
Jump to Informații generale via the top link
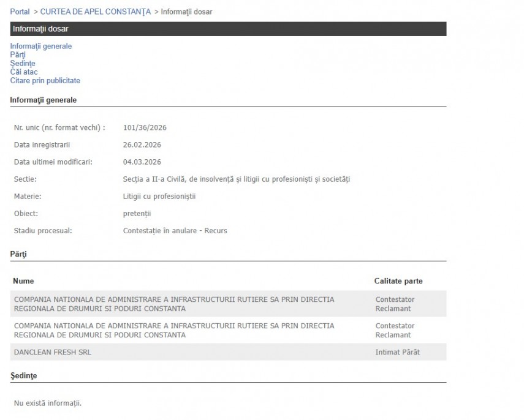pyautogui.click(x=40, y=46)
